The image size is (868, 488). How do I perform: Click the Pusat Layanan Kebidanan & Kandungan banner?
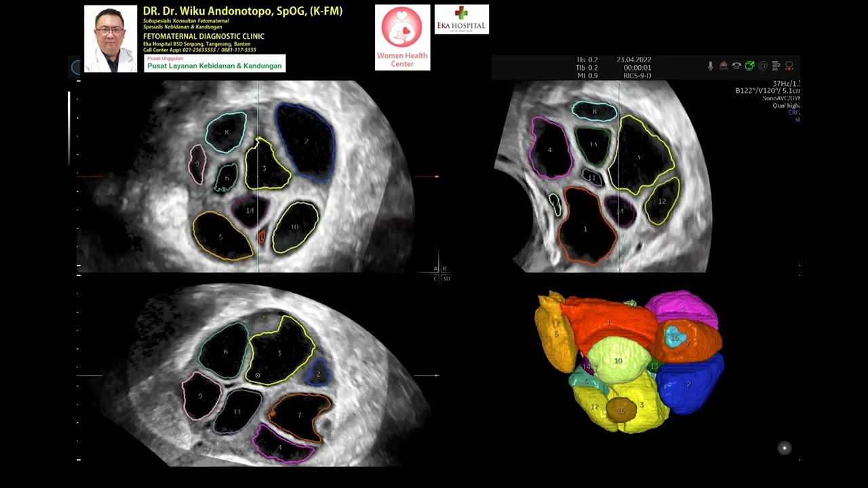(x=214, y=64)
